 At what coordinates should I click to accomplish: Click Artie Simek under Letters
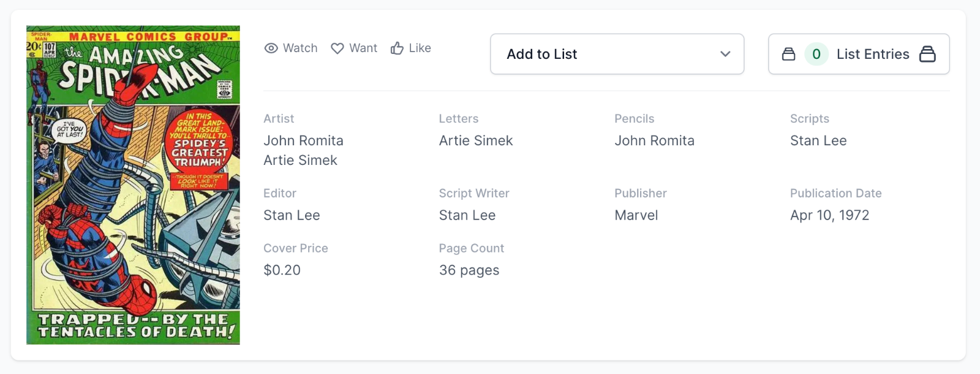(x=475, y=141)
